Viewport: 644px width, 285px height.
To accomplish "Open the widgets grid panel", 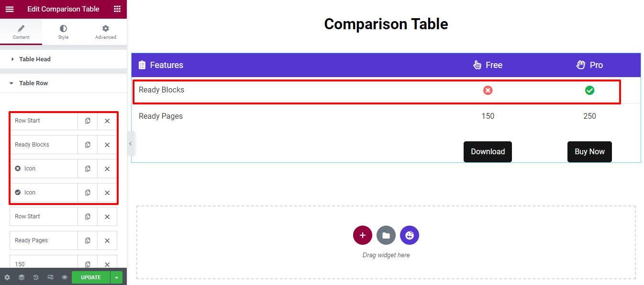I will coord(117,9).
